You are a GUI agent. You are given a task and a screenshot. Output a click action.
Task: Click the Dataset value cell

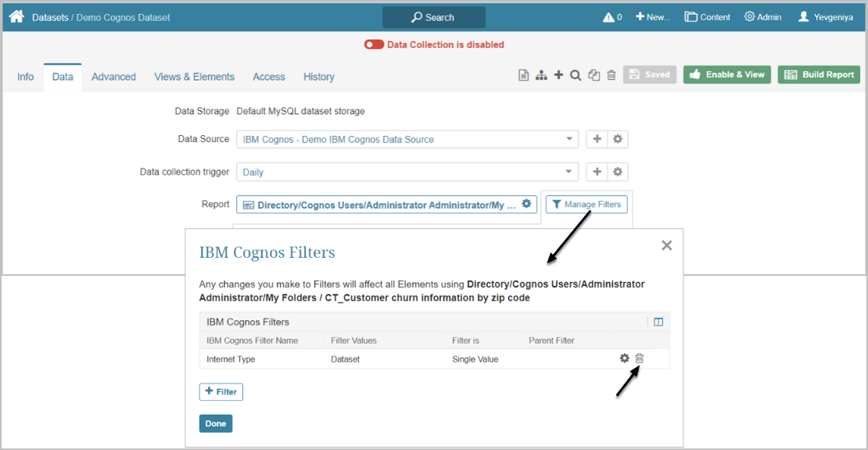(x=346, y=359)
